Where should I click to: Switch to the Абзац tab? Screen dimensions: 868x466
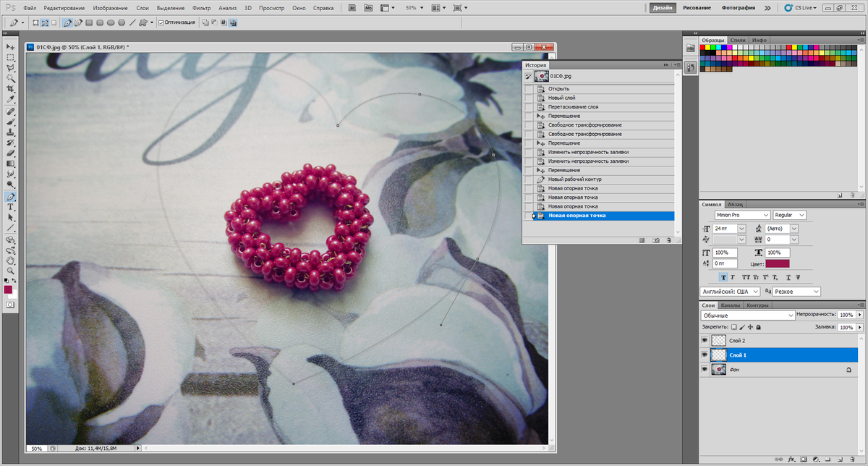tap(734, 204)
